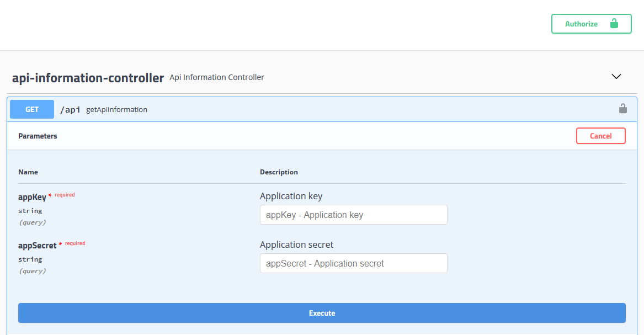Click the appKey parameter name label
Screen dimensions: 644x335
32,196
